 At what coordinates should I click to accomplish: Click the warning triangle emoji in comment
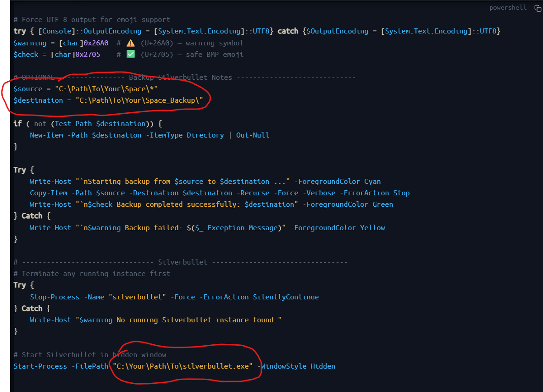click(130, 43)
